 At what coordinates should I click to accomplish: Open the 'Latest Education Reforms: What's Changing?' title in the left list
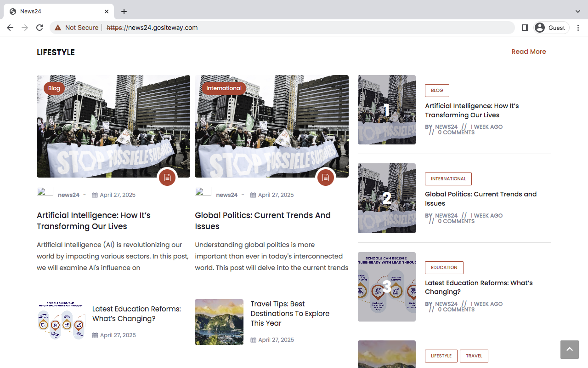coord(136,314)
